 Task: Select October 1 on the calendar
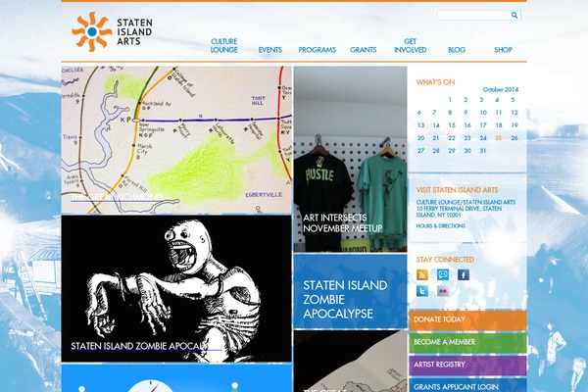450,100
